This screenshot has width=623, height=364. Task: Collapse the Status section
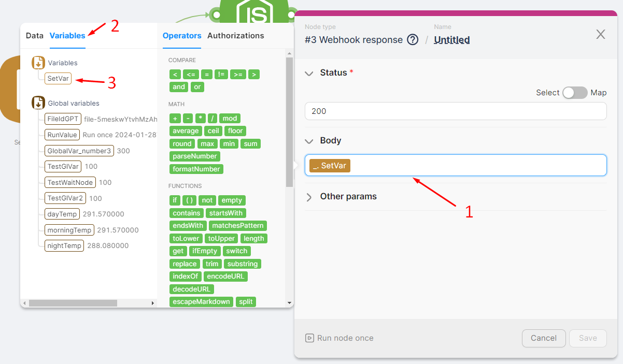point(309,73)
